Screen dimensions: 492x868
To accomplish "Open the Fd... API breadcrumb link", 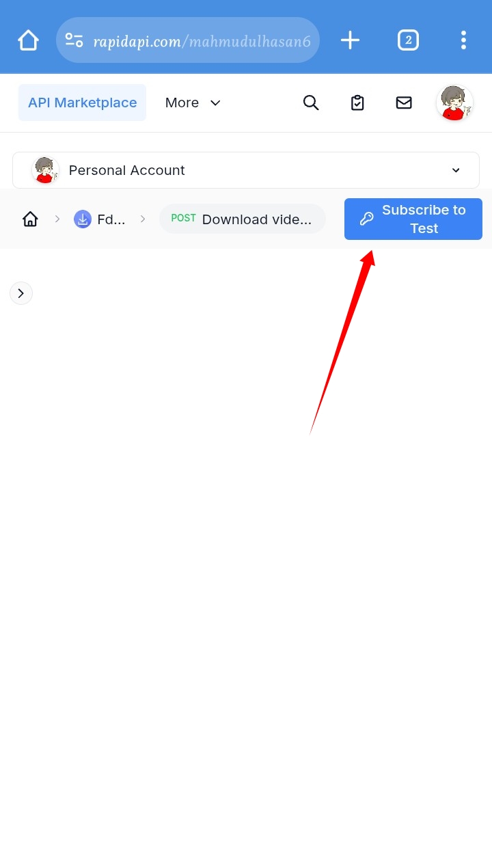I will tap(100, 219).
